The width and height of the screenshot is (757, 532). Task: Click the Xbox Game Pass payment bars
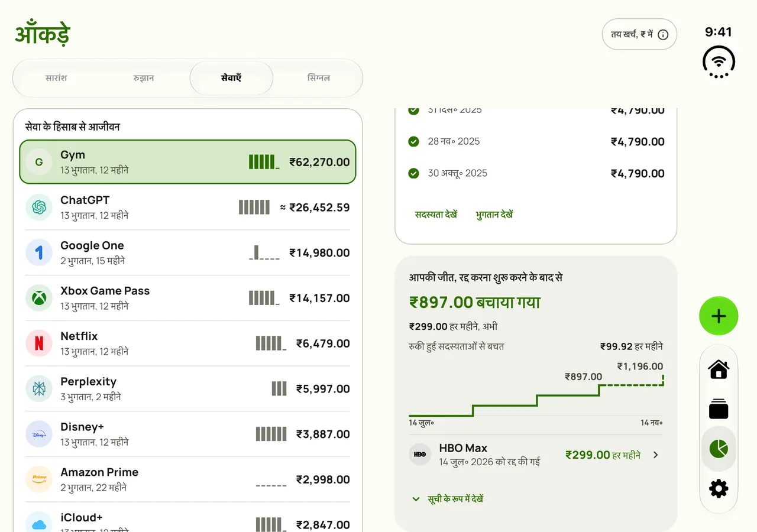(264, 298)
